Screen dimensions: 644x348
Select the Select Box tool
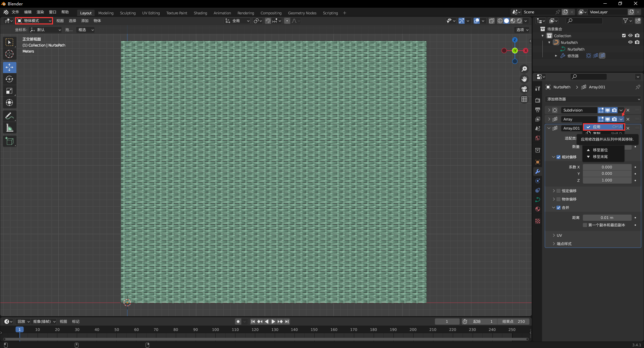[9, 42]
